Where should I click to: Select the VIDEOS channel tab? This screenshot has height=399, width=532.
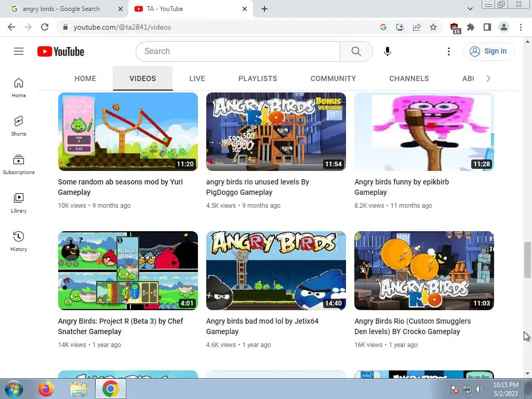[142, 78]
